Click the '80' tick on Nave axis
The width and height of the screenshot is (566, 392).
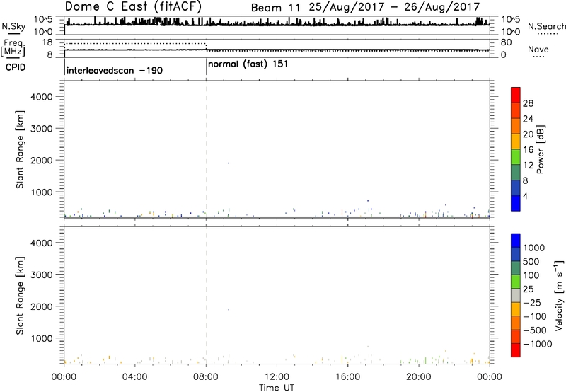click(506, 42)
